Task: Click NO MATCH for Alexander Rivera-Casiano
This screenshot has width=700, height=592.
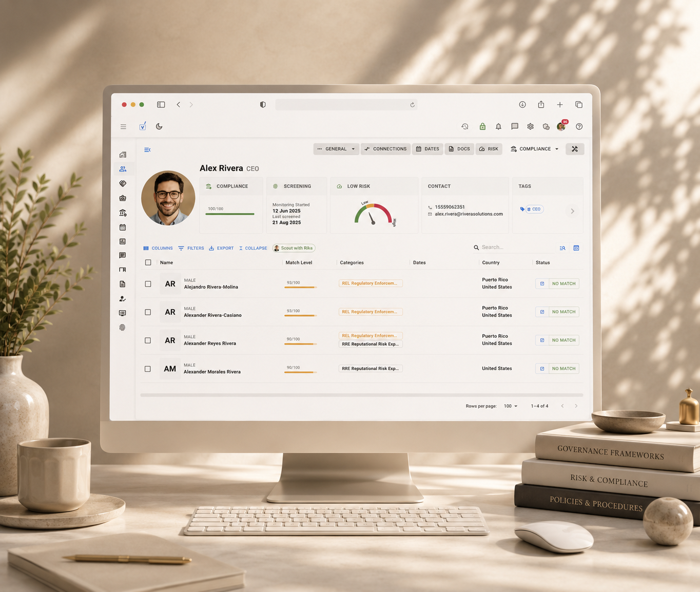Action: (563, 312)
